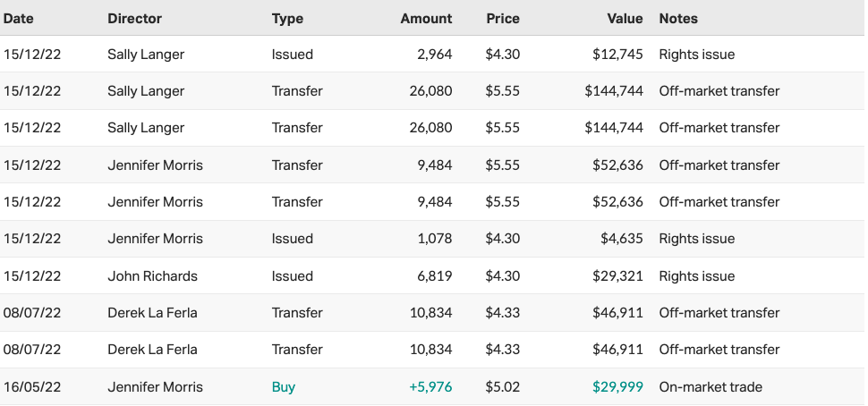Click the Amount column header
The image size is (868, 406).
pos(426,18)
